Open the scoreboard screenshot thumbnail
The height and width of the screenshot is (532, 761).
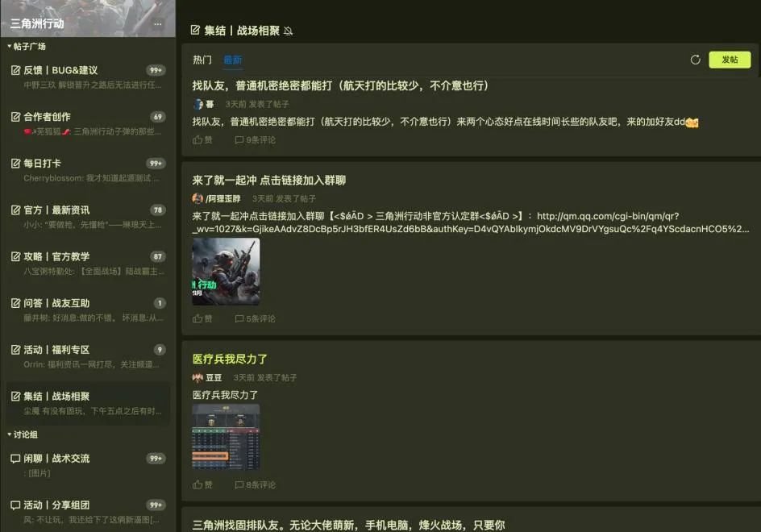226,437
